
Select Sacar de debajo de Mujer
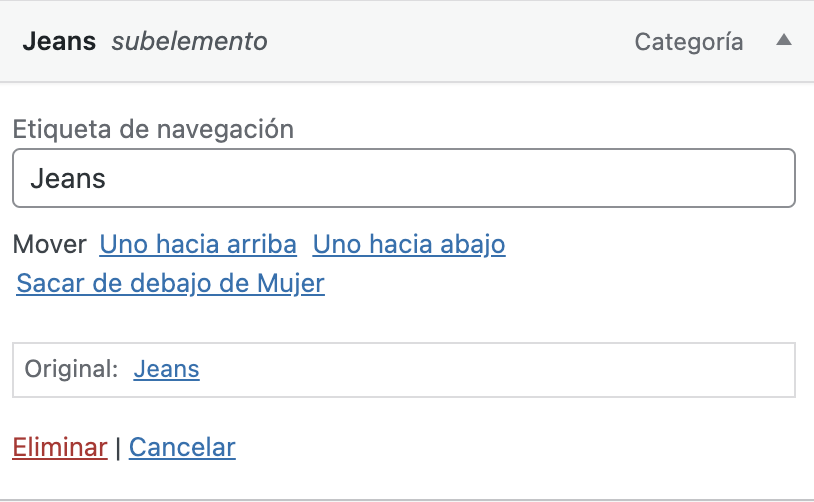pos(170,284)
